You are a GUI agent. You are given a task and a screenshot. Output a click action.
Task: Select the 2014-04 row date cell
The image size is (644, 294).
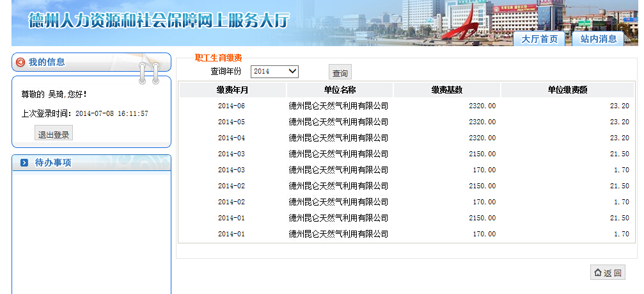232,138
